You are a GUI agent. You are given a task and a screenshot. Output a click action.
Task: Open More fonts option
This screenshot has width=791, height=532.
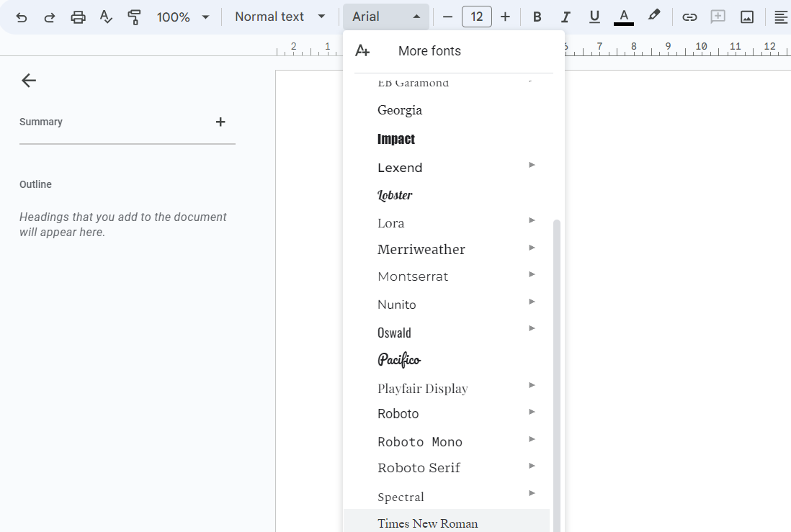(x=429, y=51)
